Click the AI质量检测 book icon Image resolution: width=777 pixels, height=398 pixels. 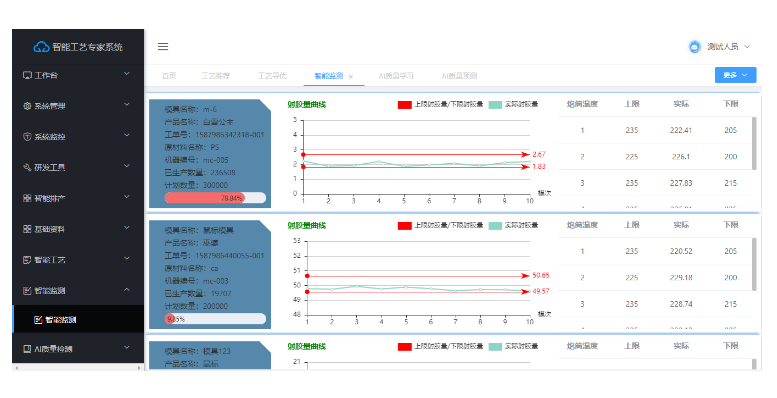[27, 349]
